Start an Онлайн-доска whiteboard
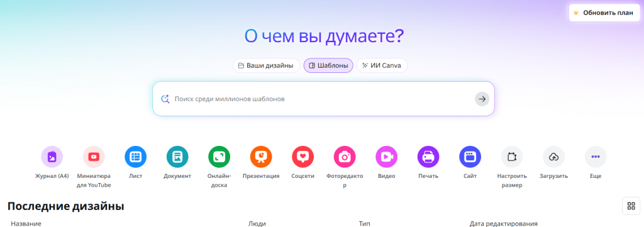Image resolution: width=644 pixels, height=227 pixels. pyautogui.click(x=219, y=157)
